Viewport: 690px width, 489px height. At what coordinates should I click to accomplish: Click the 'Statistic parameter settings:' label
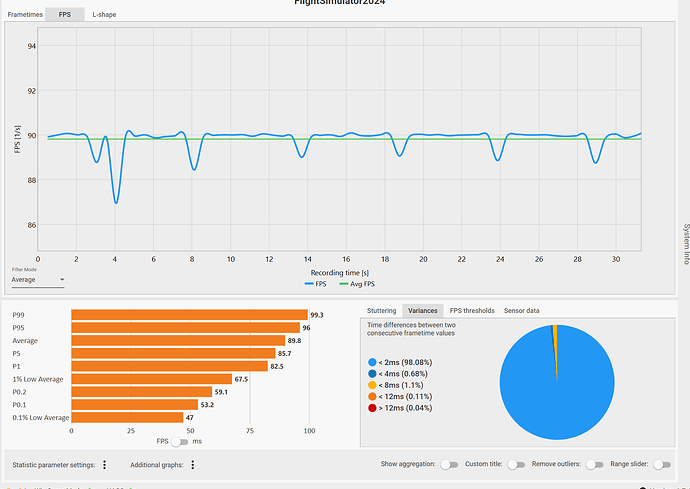pos(54,465)
